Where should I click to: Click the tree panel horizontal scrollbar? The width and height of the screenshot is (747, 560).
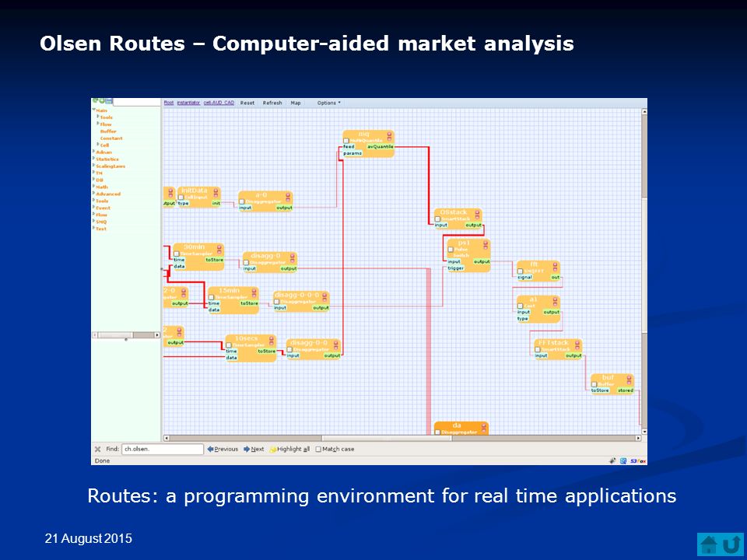pos(126,335)
